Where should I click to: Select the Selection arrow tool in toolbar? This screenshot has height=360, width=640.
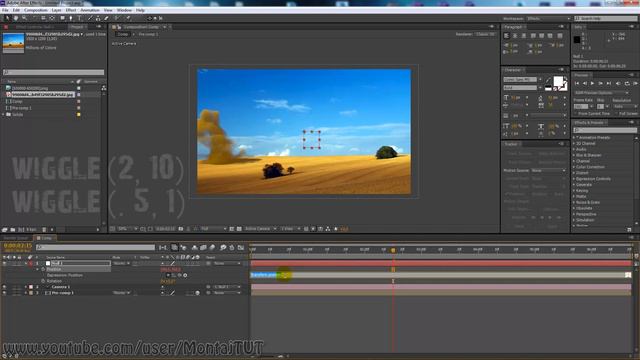coord(7,18)
